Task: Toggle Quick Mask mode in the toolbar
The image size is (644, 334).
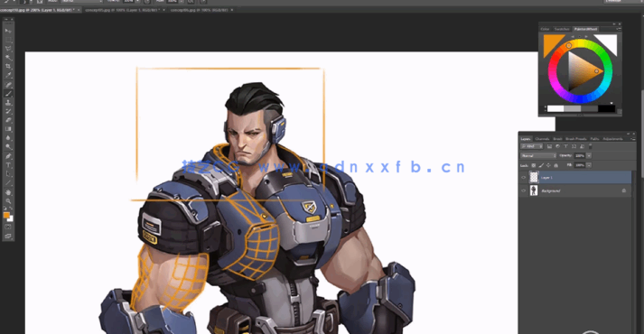Action: [8, 227]
